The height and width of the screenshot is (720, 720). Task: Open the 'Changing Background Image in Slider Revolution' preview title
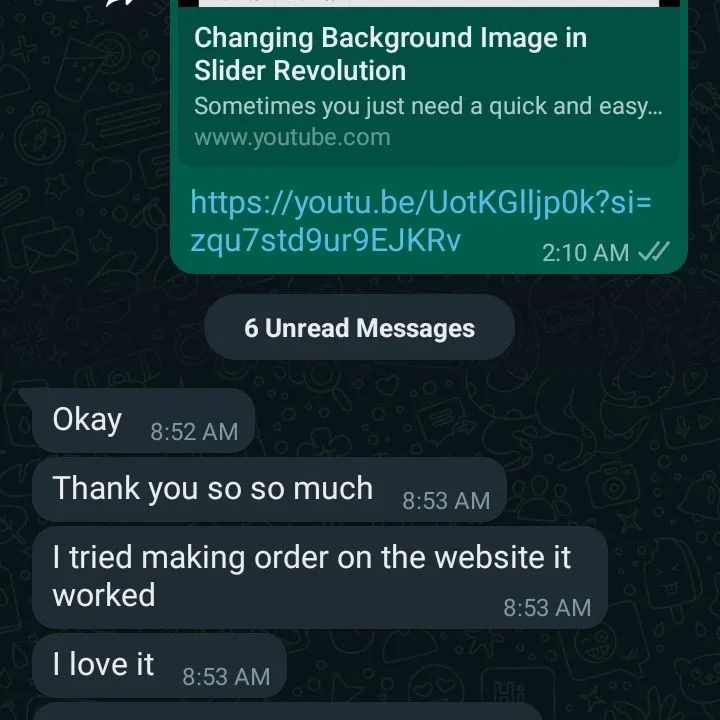click(x=390, y=54)
